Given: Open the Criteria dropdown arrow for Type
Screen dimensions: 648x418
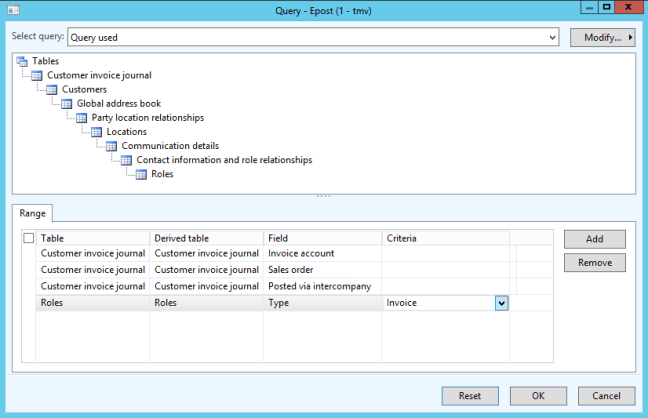Looking at the screenshot, I should 501,303.
